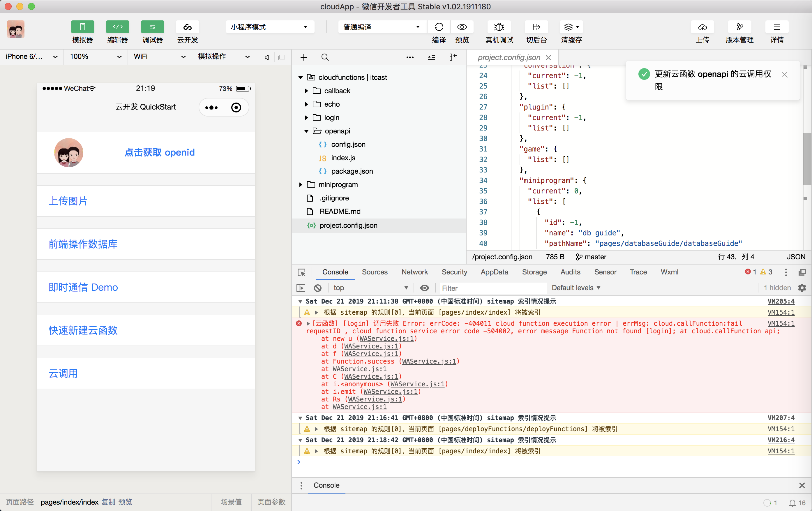The height and width of the screenshot is (511, 812).
Task: Expand the login folder
Action: (x=306, y=118)
